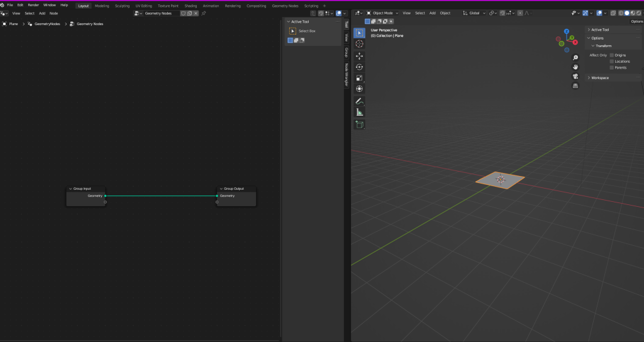Click the Node menu in node editor
The width and height of the screenshot is (644, 342).
[54, 13]
